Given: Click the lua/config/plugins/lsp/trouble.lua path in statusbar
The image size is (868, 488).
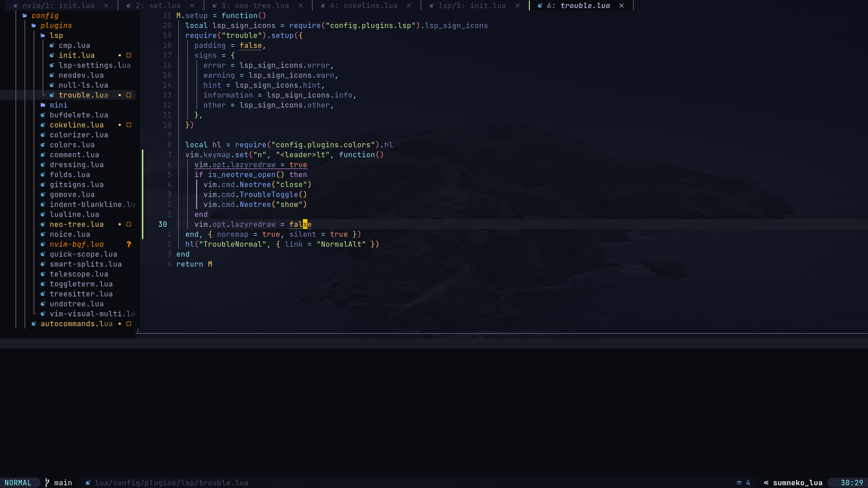Looking at the screenshot, I should pos(172,483).
